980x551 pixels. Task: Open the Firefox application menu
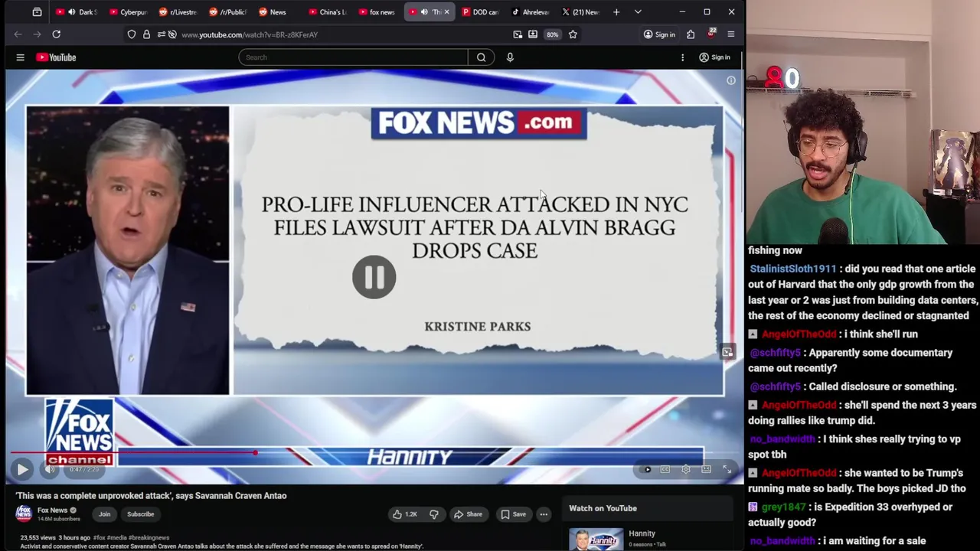[x=730, y=34]
